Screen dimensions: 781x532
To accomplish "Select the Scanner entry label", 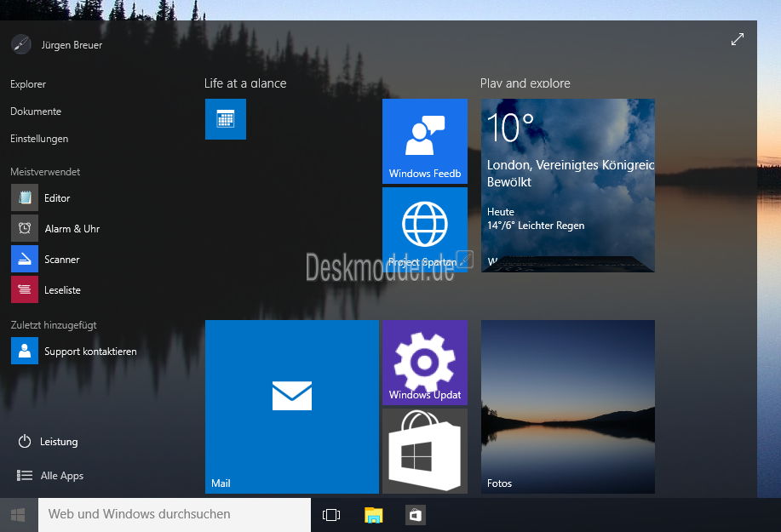I will pyautogui.click(x=62, y=260).
